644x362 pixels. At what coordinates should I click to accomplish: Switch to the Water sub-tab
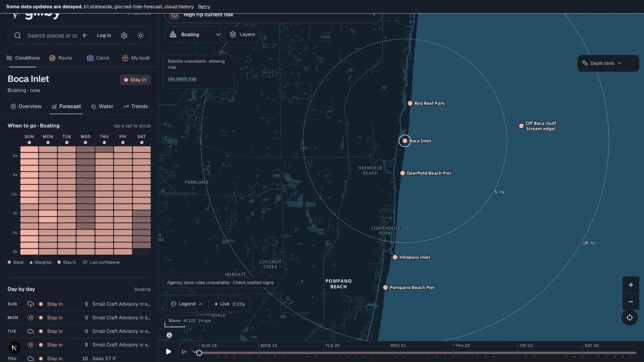(x=102, y=106)
